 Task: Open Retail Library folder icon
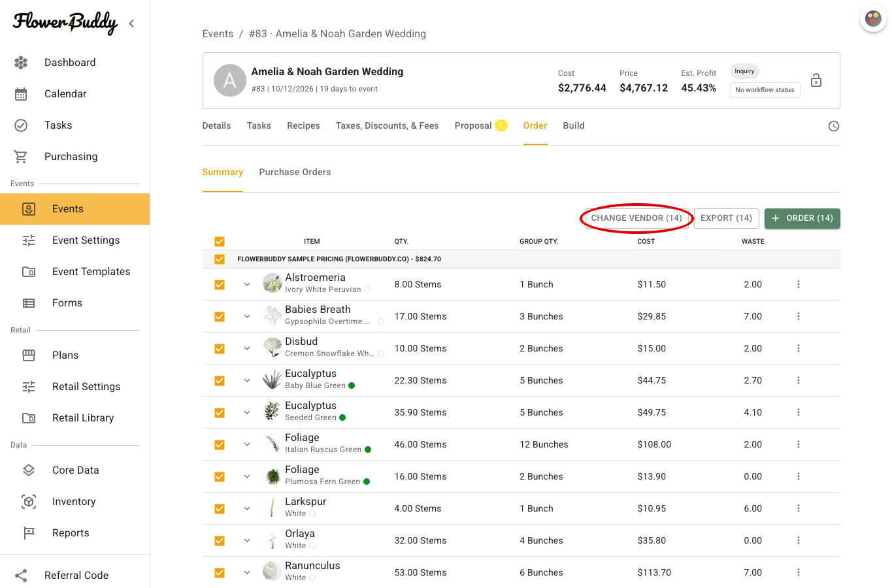point(29,418)
